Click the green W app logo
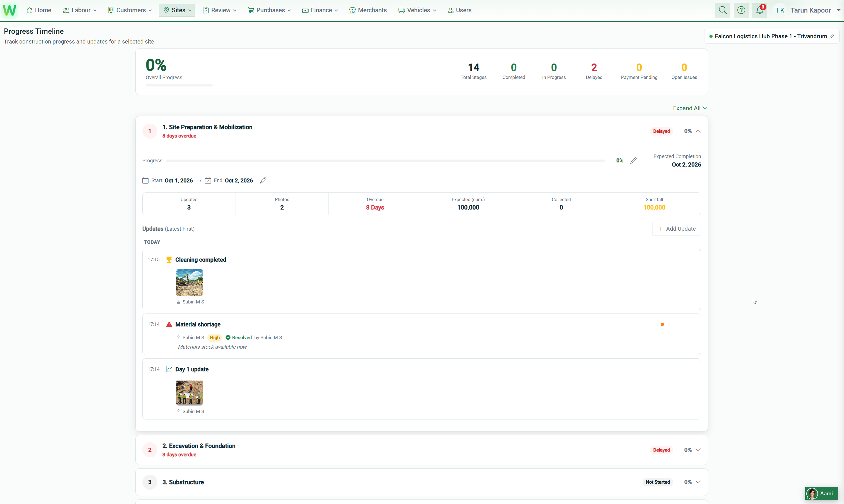 [9, 10]
